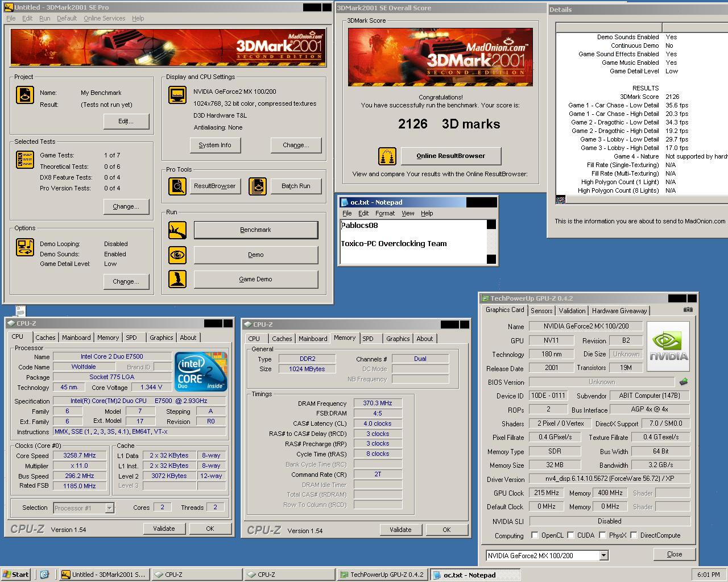Image resolution: width=728 pixels, height=582 pixels.
Task: Click the display monitor icon in Display and CPU Settings
Action: tap(177, 95)
